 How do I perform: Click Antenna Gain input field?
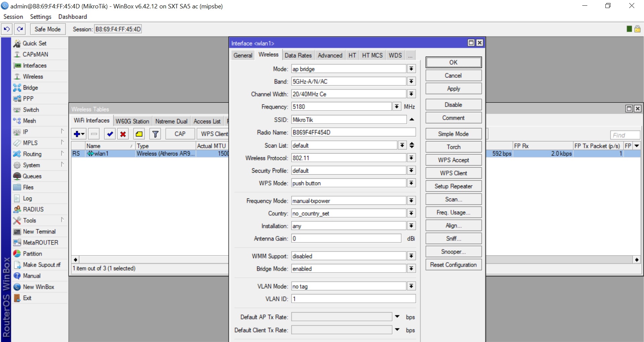(x=346, y=238)
